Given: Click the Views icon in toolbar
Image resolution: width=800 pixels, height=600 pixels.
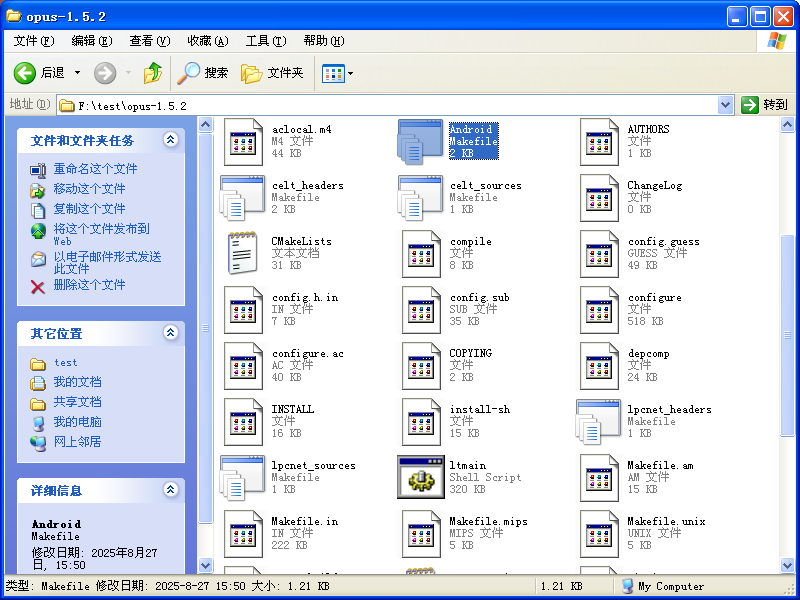Looking at the screenshot, I should point(334,73).
